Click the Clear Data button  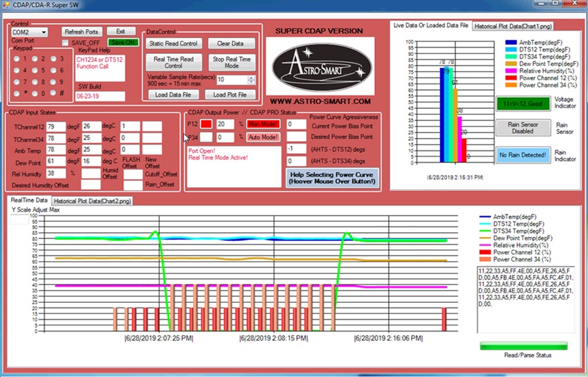(231, 44)
